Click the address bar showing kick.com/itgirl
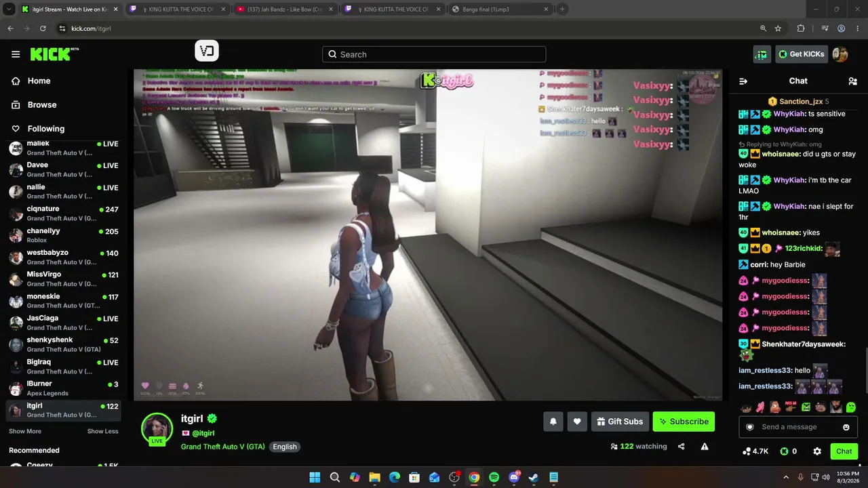868x488 pixels. coord(407,28)
